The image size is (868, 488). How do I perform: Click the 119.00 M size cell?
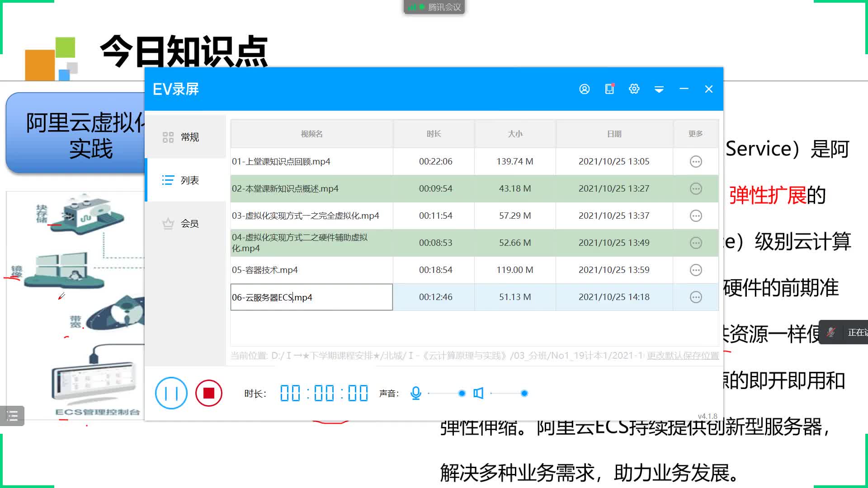[515, 270]
